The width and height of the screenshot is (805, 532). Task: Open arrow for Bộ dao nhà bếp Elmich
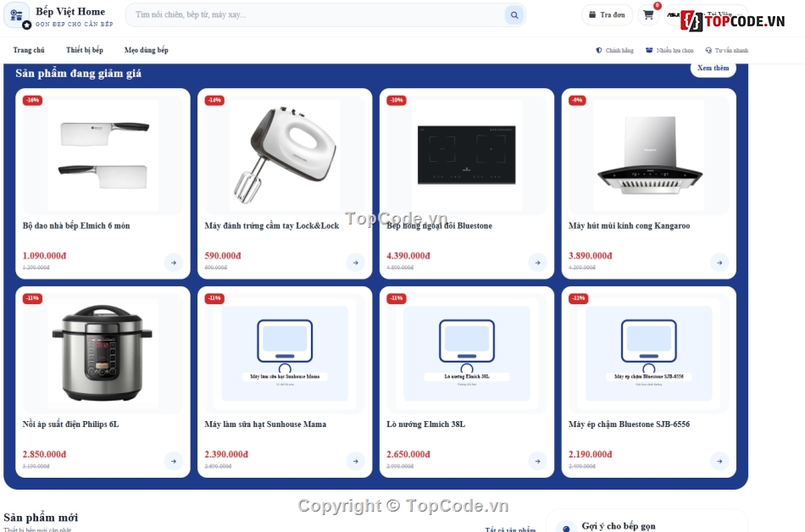[x=174, y=263]
